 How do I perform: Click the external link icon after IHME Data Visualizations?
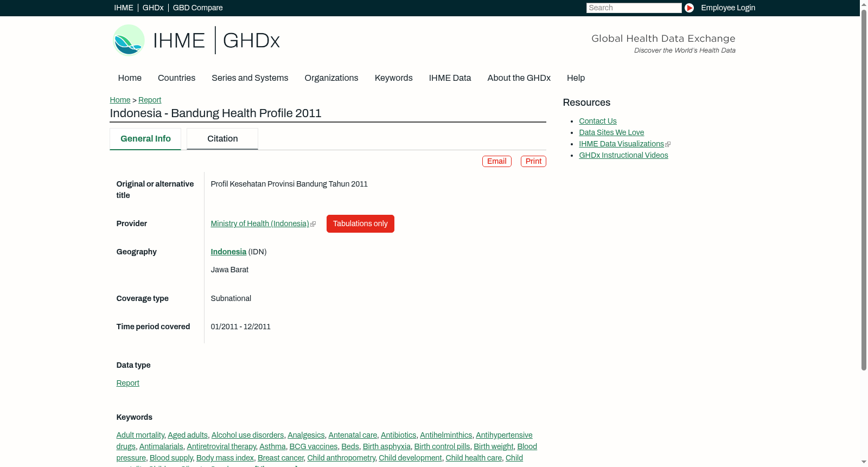tap(668, 144)
